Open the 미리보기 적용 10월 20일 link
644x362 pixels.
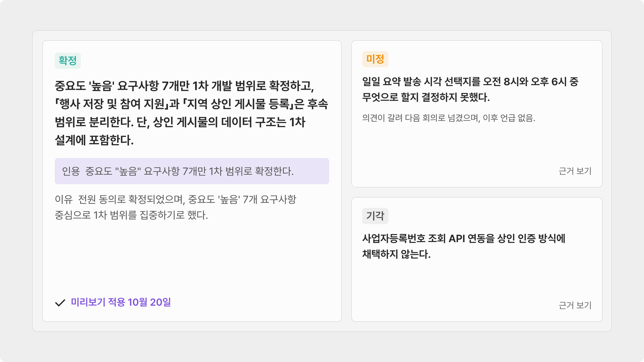pos(121,302)
